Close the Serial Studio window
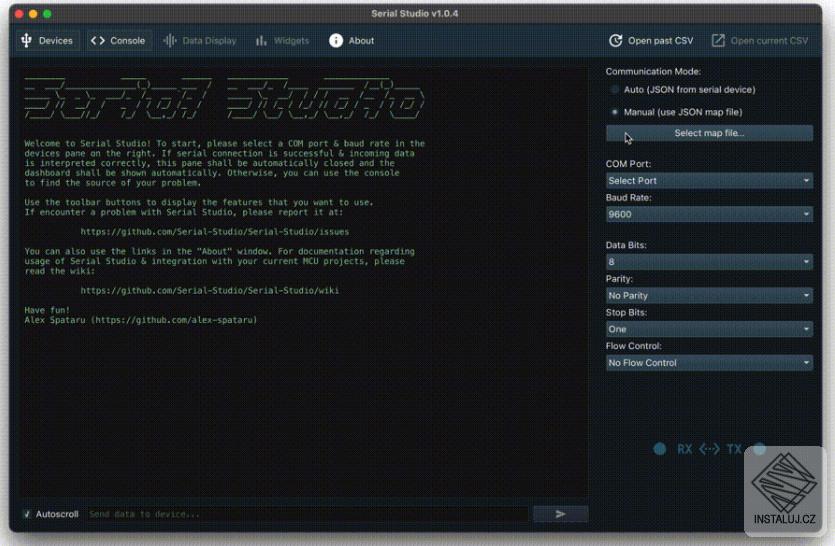Viewport: 835px width, 546px height. pos(19,14)
